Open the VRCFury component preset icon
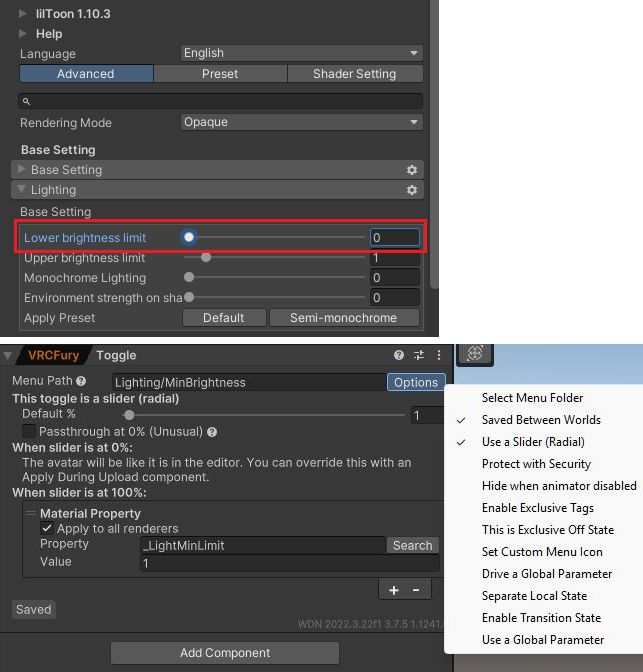Image resolution: width=643 pixels, height=672 pixels. pyautogui.click(x=419, y=355)
